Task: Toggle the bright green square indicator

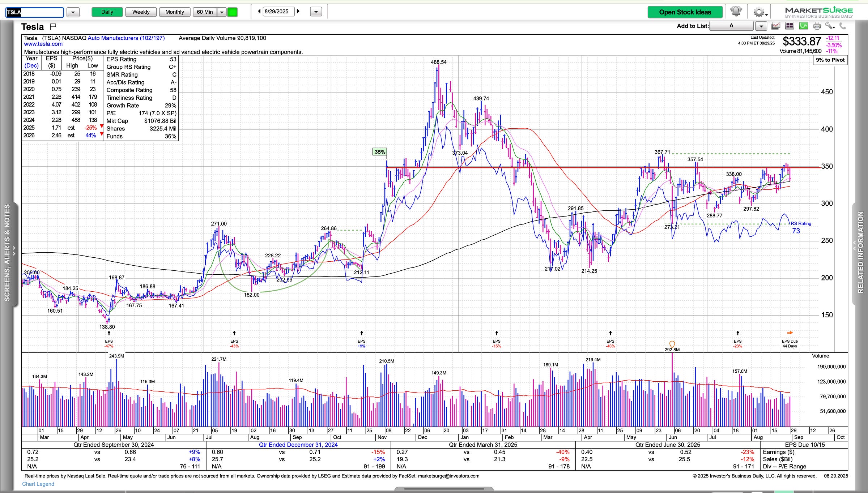Action: pos(233,12)
